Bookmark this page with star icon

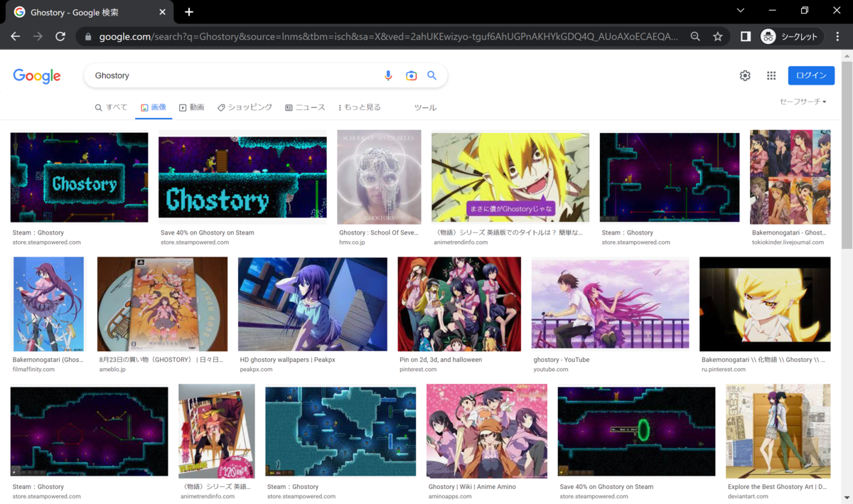(718, 36)
